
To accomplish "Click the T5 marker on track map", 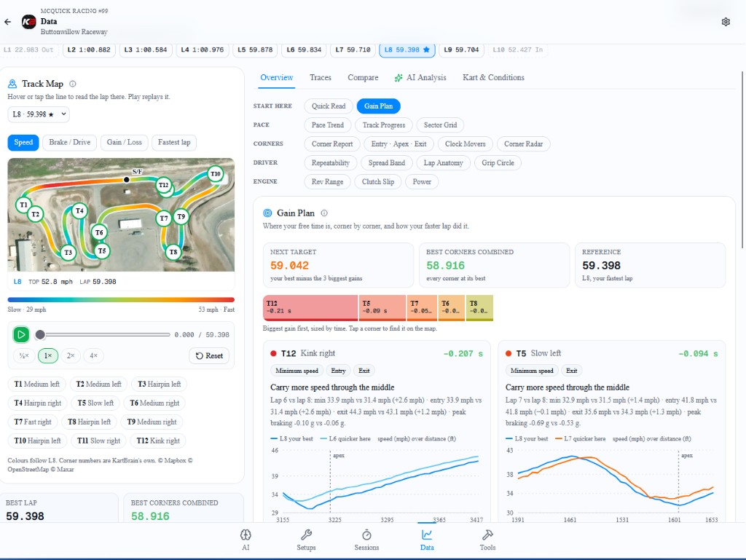I will tap(102, 251).
